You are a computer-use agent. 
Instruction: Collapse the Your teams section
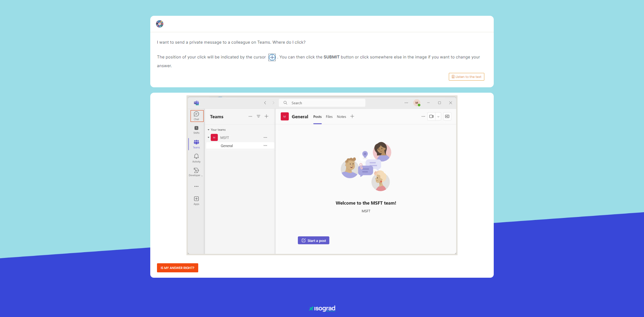tap(209, 130)
